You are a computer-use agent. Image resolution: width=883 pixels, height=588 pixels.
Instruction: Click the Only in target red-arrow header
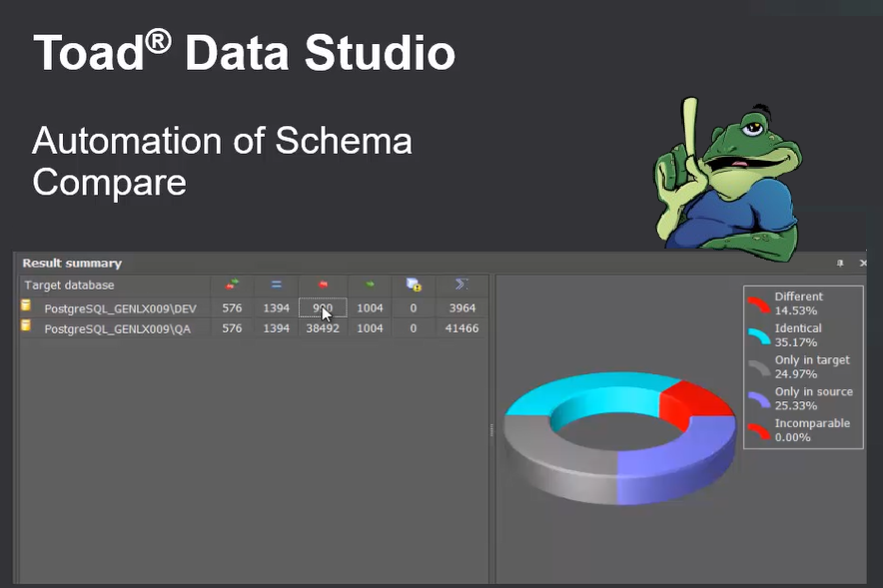coord(323,285)
